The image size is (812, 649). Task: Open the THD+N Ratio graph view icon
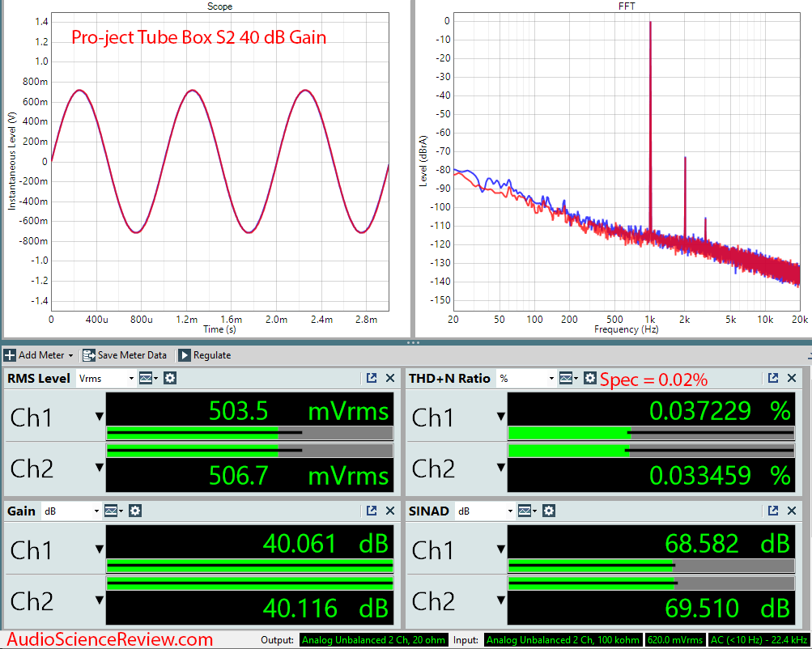[568, 379]
